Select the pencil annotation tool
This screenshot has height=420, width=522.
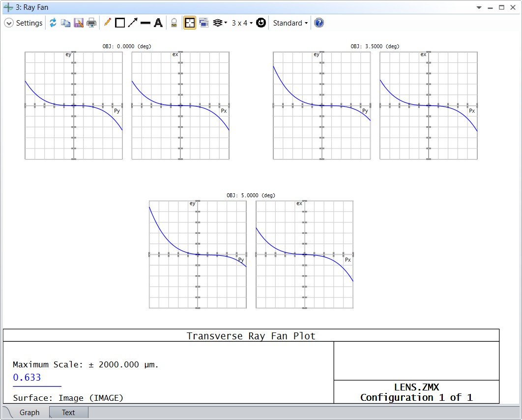[x=108, y=23]
